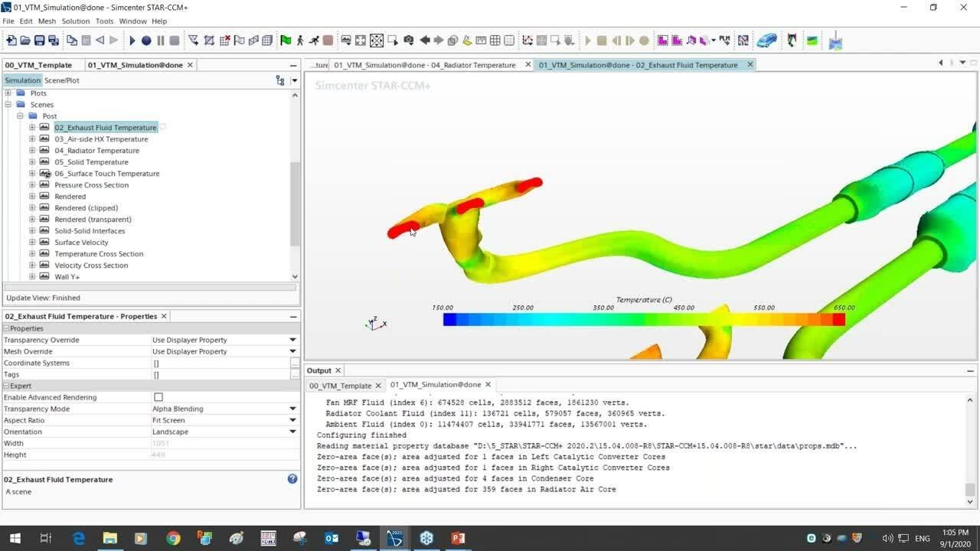Expand the 04_Radiator Temperature tree node

coord(32,151)
